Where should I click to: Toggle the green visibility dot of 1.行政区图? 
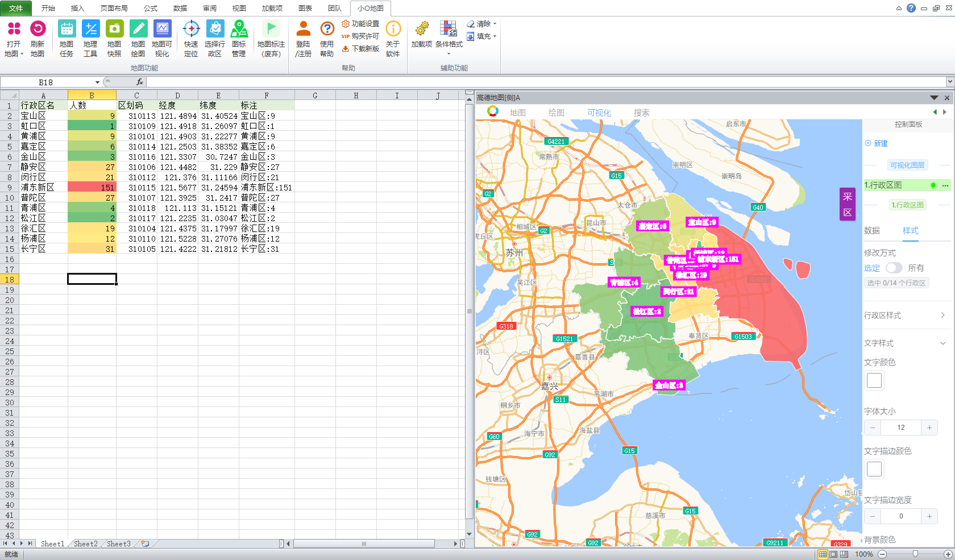[x=933, y=185]
